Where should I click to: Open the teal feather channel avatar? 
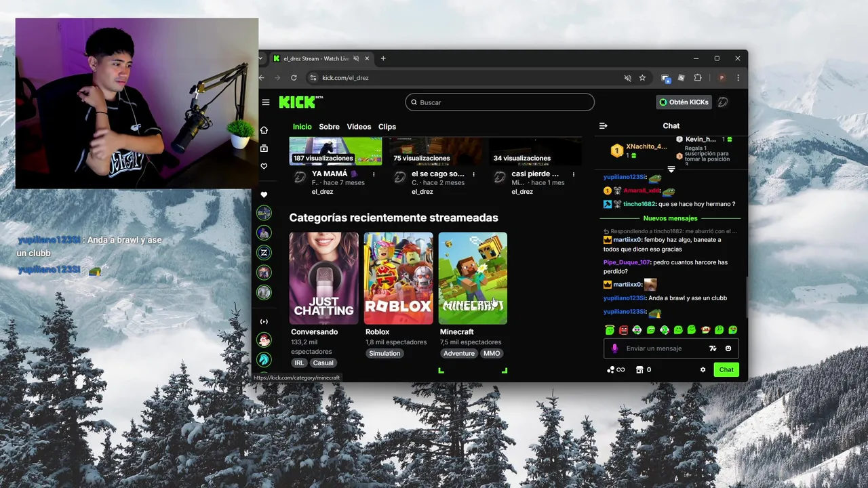tap(264, 359)
